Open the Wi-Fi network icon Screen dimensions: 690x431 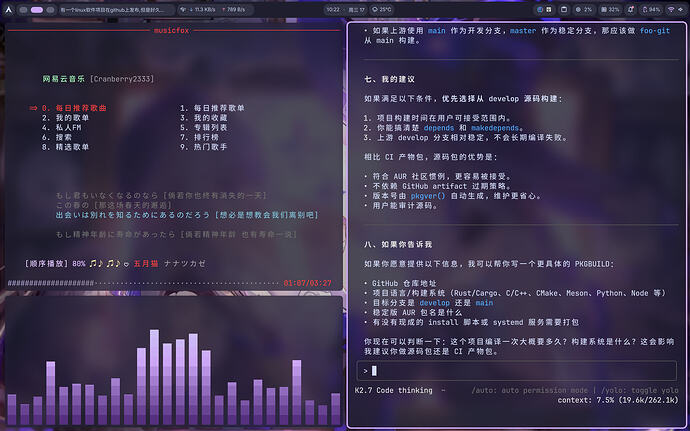coord(671,10)
